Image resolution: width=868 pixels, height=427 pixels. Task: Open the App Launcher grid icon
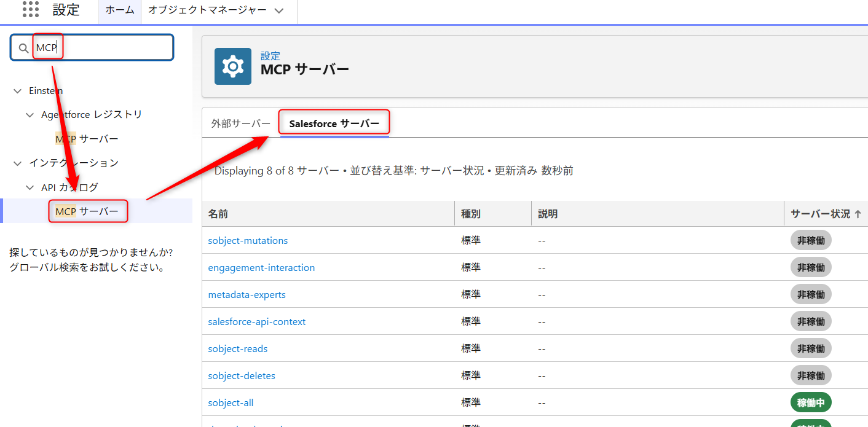pos(31,9)
